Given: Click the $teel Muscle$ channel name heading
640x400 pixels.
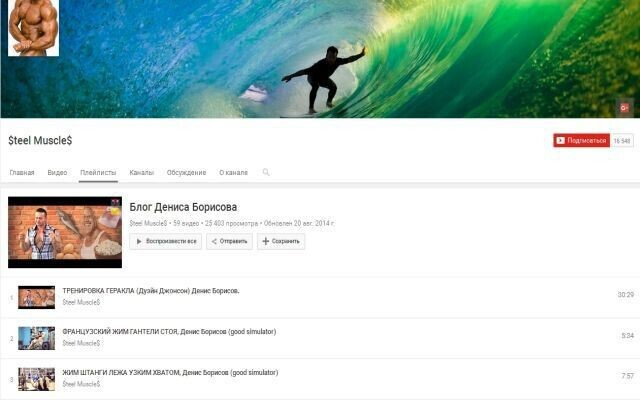Looking at the screenshot, I should (x=40, y=140).
